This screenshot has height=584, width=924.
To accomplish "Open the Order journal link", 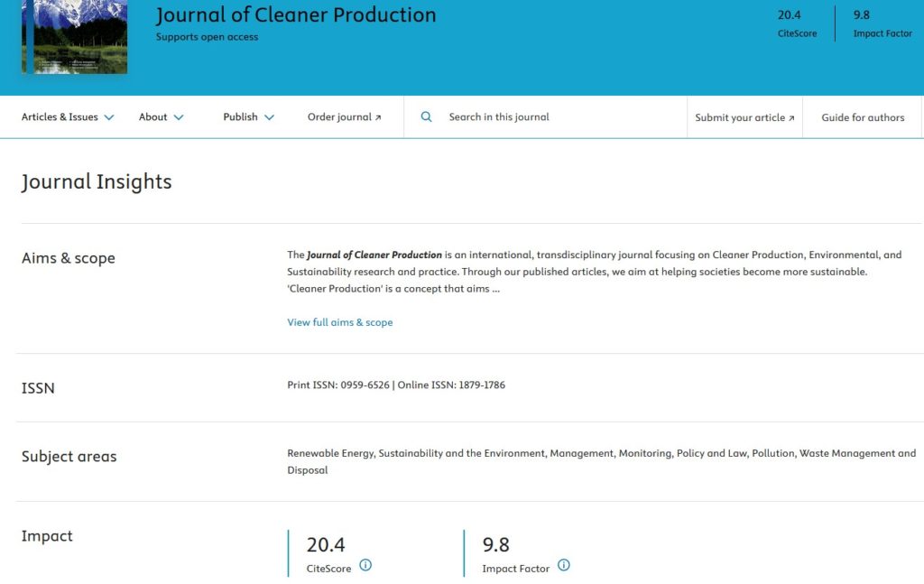I will coord(344,116).
